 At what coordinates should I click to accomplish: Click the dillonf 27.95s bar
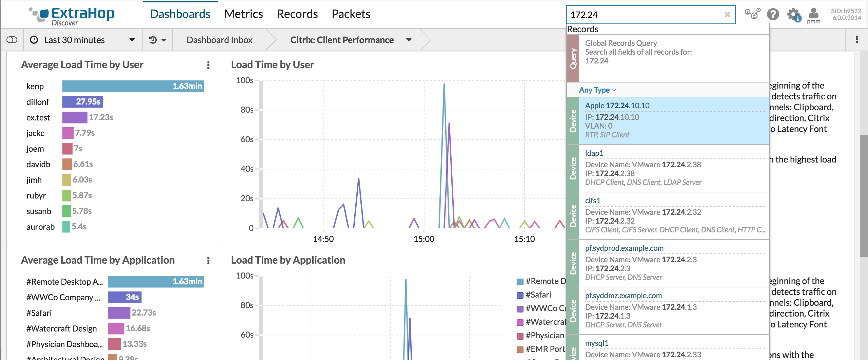click(x=83, y=102)
